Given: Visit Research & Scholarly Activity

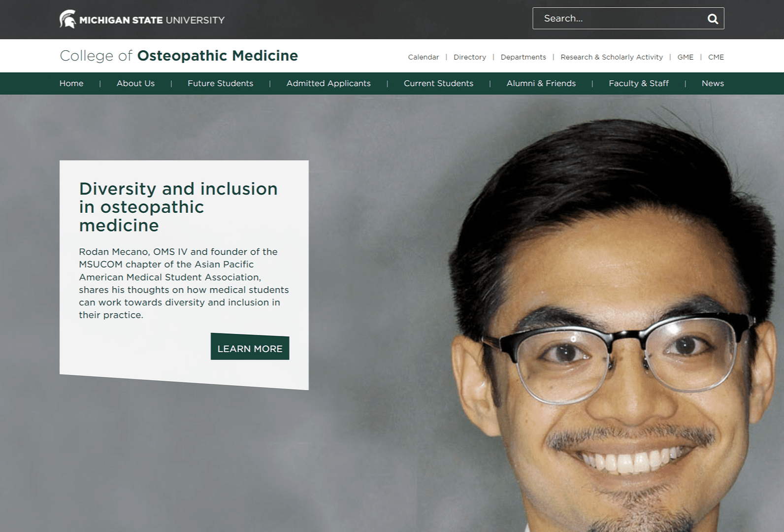Looking at the screenshot, I should pyautogui.click(x=612, y=57).
